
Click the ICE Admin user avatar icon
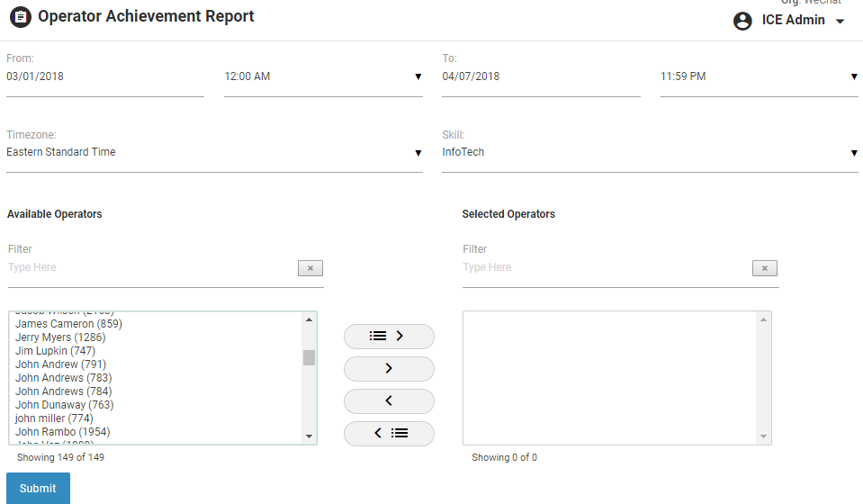742,21
